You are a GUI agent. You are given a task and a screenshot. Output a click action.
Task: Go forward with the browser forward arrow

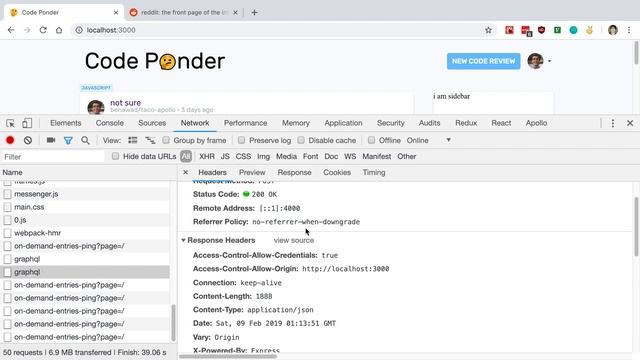point(27,30)
